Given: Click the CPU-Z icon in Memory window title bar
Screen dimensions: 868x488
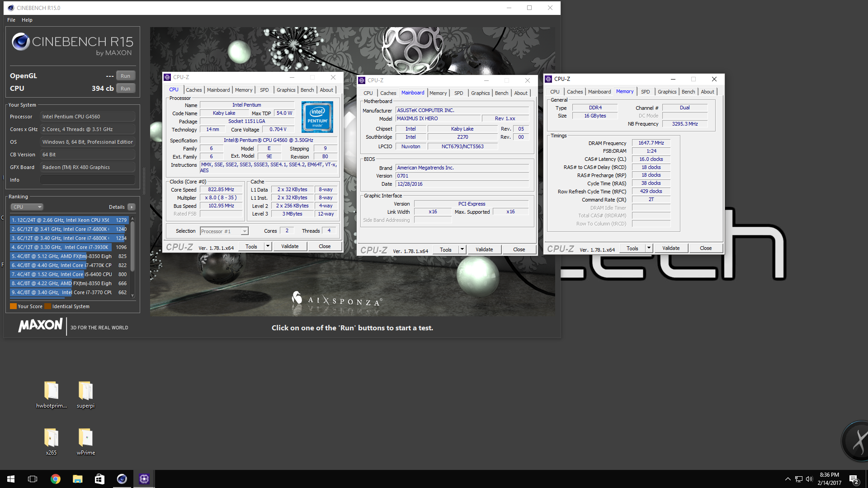Looking at the screenshot, I should [548, 79].
